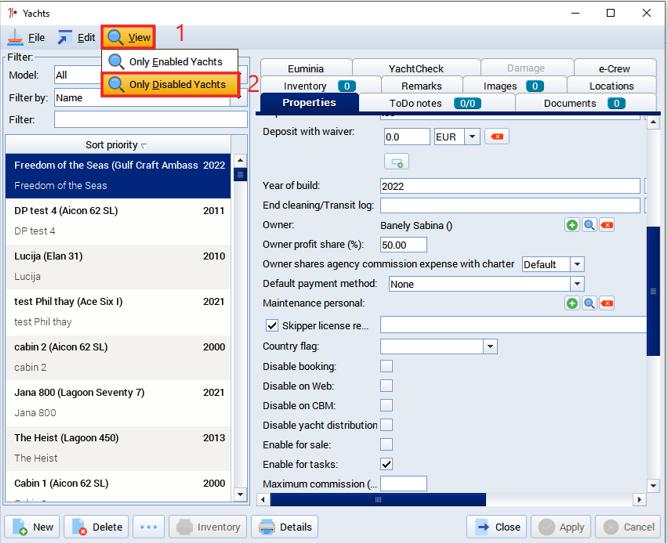668x543 pixels.
Task: Open Country flag dropdown
Action: (490, 346)
